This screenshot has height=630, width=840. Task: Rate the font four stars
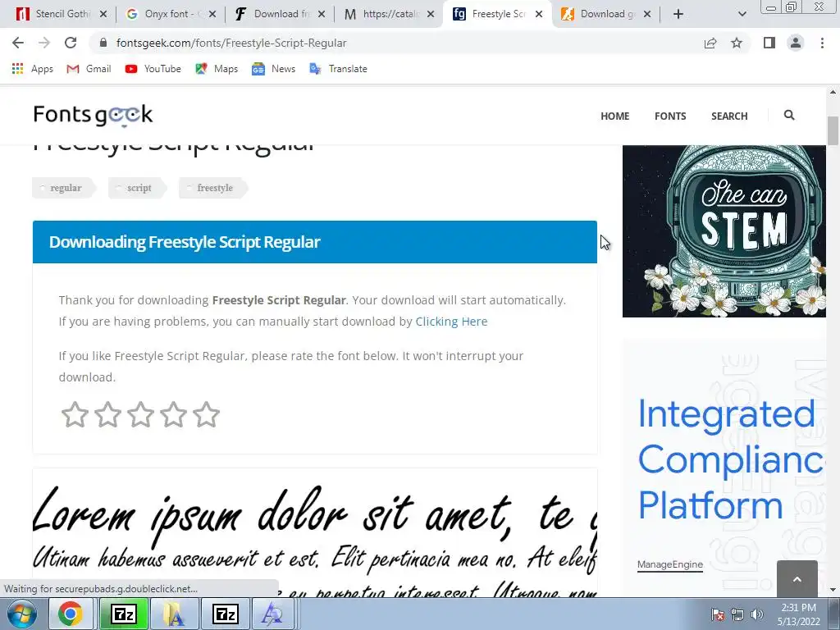(x=174, y=414)
